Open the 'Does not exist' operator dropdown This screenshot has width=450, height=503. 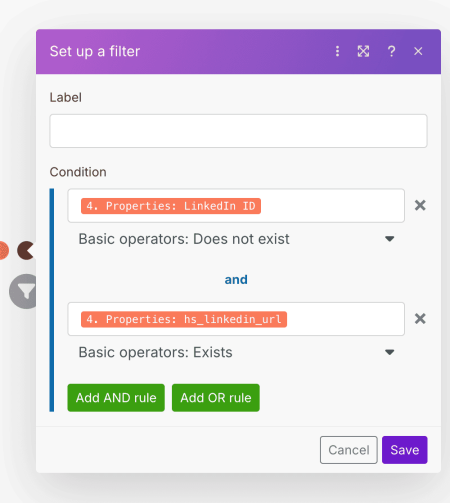coord(236,239)
